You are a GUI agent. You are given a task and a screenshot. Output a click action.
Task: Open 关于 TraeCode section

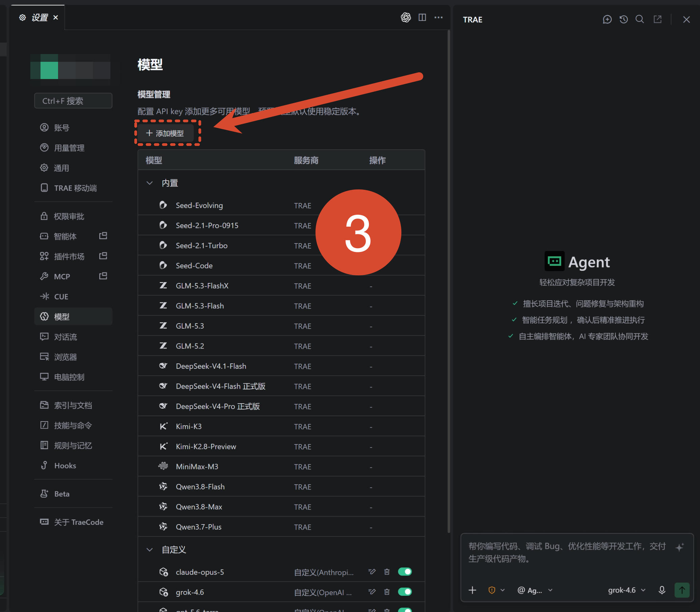pyautogui.click(x=73, y=522)
